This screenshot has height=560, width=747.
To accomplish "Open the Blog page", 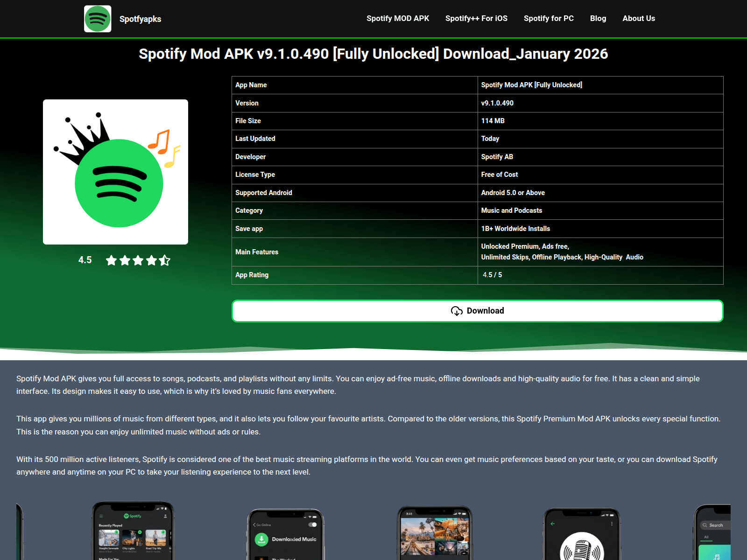I will click(598, 18).
